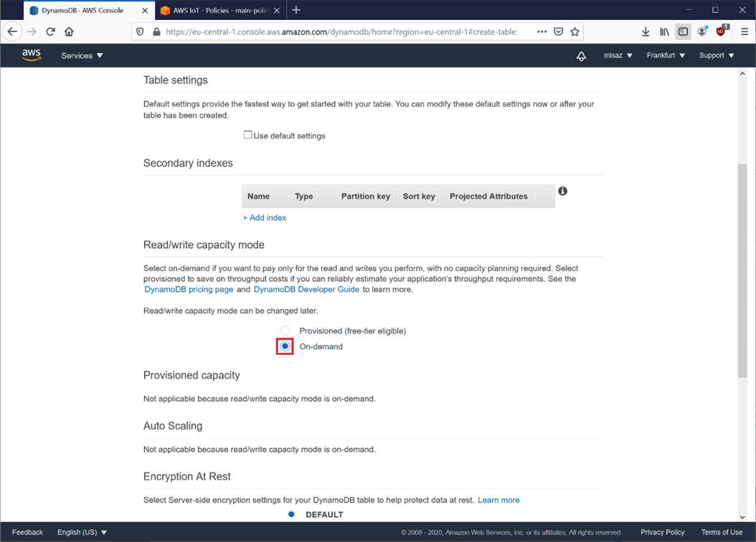The image size is (756, 542).
Task: Select DEFAULT encryption radio button
Action: pos(291,514)
